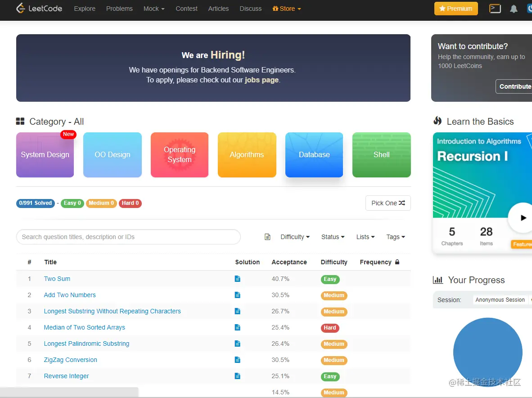Open the Longest Palindromic Substring problem link

point(86,344)
